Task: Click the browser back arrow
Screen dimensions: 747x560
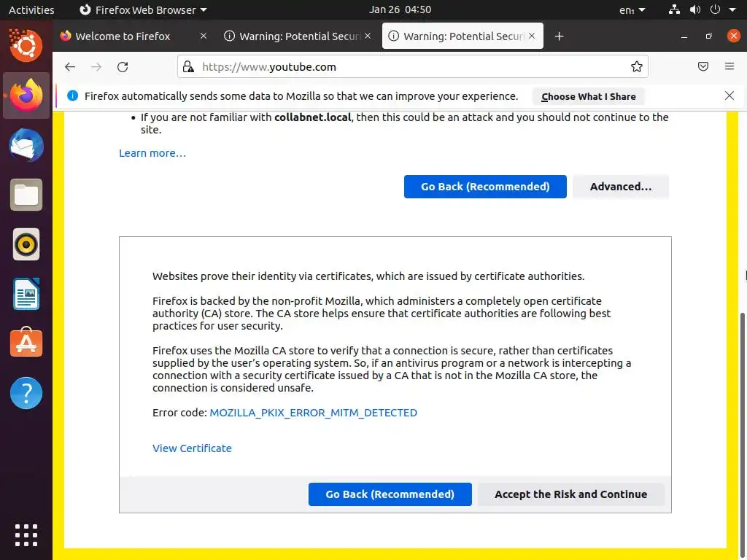Action: pyautogui.click(x=70, y=66)
